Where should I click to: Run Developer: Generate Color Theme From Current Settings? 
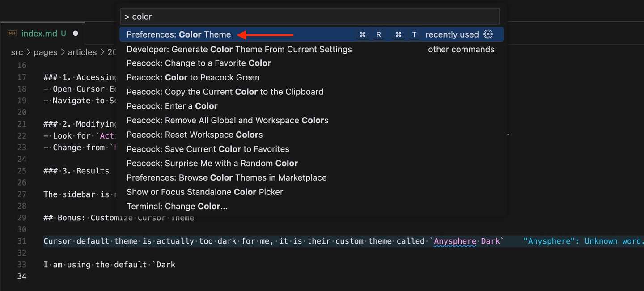[x=312, y=49]
